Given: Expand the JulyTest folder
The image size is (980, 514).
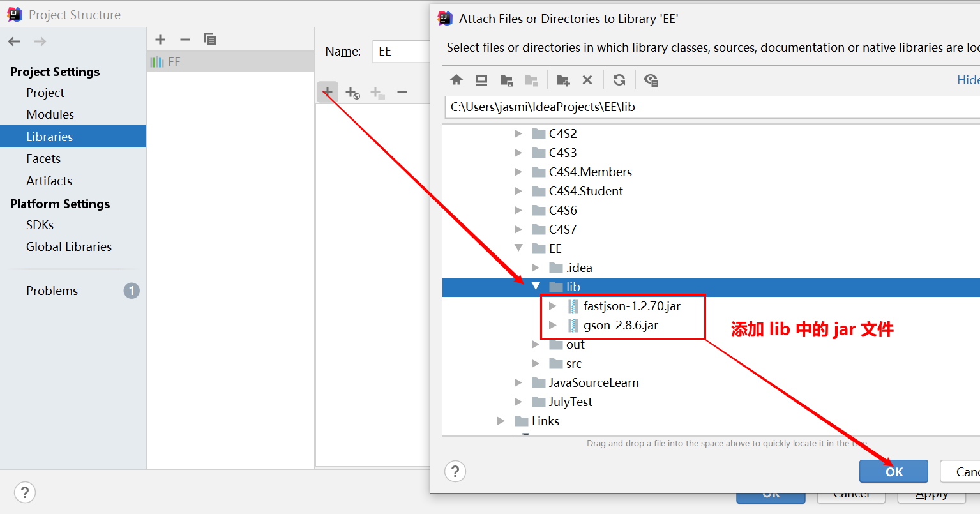Looking at the screenshot, I should point(518,402).
